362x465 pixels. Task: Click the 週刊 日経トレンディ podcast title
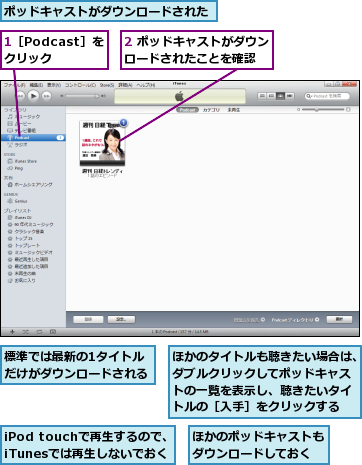[x=102, y=171]
